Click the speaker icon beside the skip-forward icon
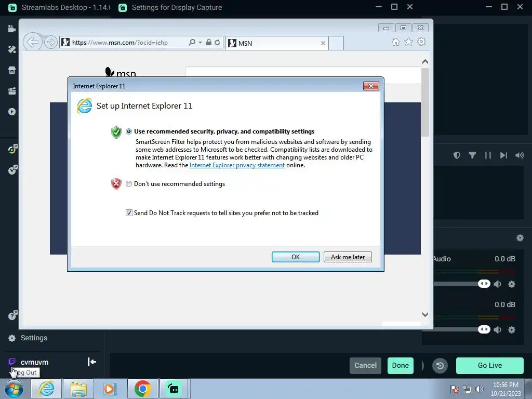Viewport: 532px width, 399px height. click(x=519, y=155)
